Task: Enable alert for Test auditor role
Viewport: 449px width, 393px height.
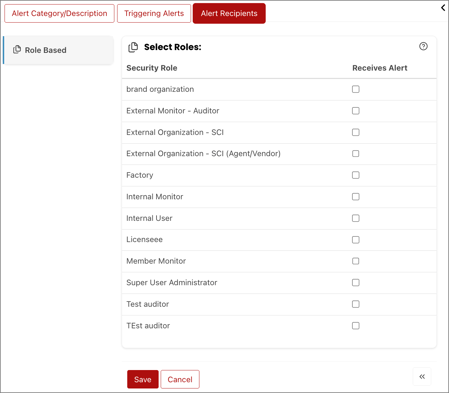Action: click(x=356, y=304)
